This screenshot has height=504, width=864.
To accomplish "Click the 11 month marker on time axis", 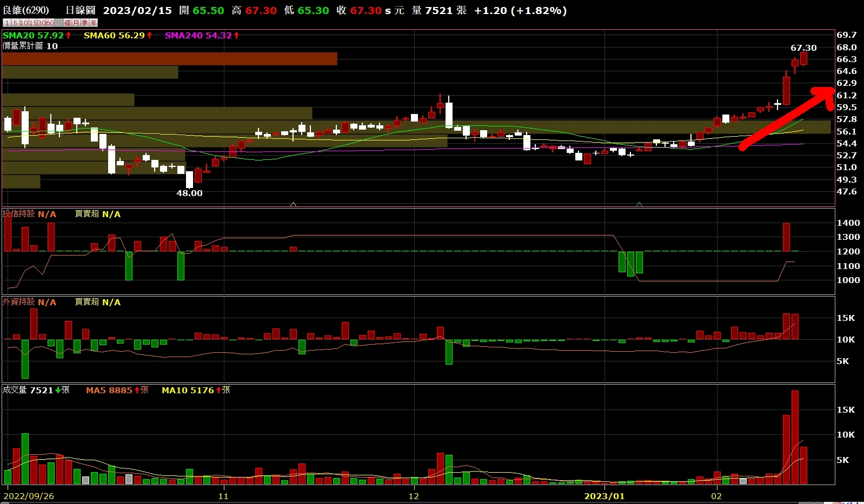I will click(223, 496).
